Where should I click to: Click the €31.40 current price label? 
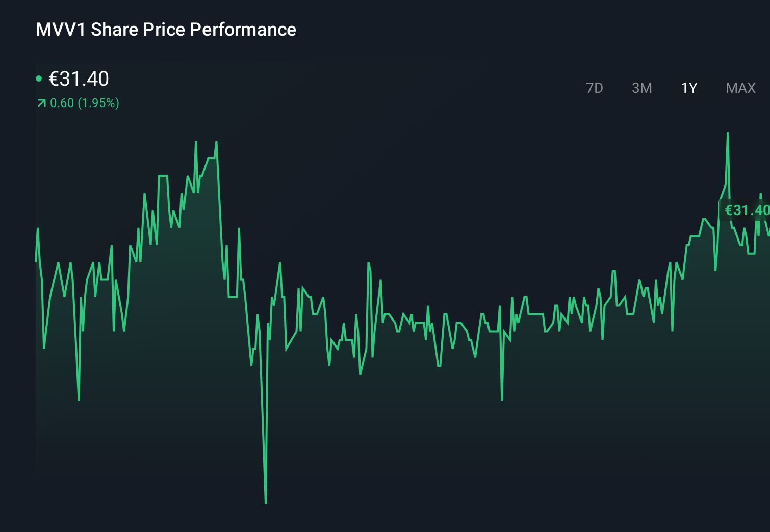(79, 79)
